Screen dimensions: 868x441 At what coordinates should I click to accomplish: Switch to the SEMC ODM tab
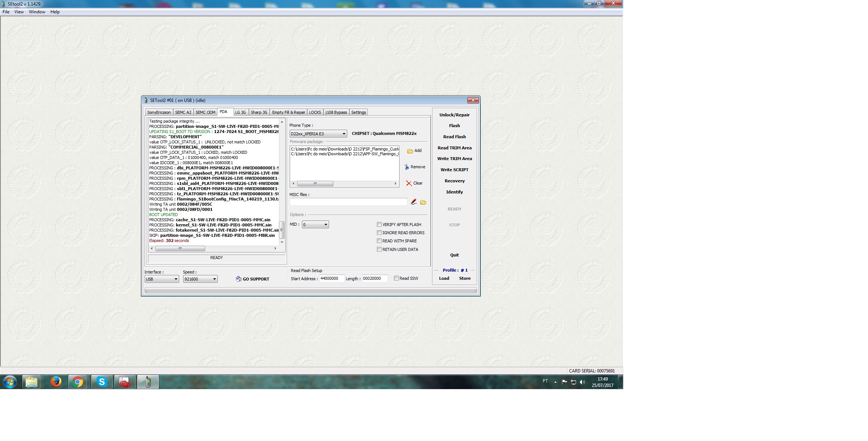(206, 112)
